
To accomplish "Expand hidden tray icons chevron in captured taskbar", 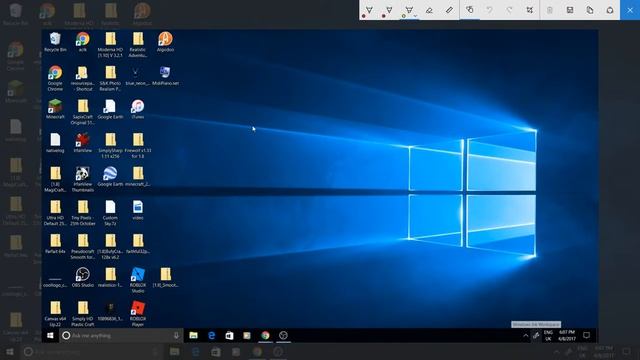I will coord(525,336).
